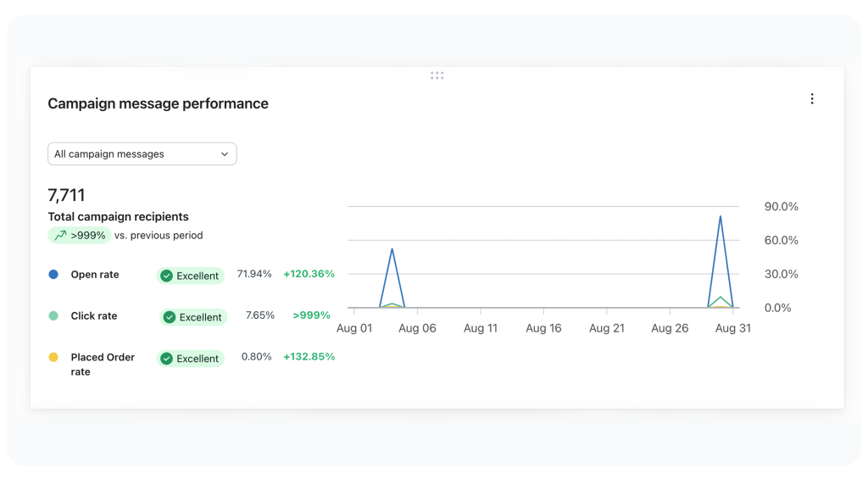Click the Excellent badge for Click rate

[x=193, y=317]
